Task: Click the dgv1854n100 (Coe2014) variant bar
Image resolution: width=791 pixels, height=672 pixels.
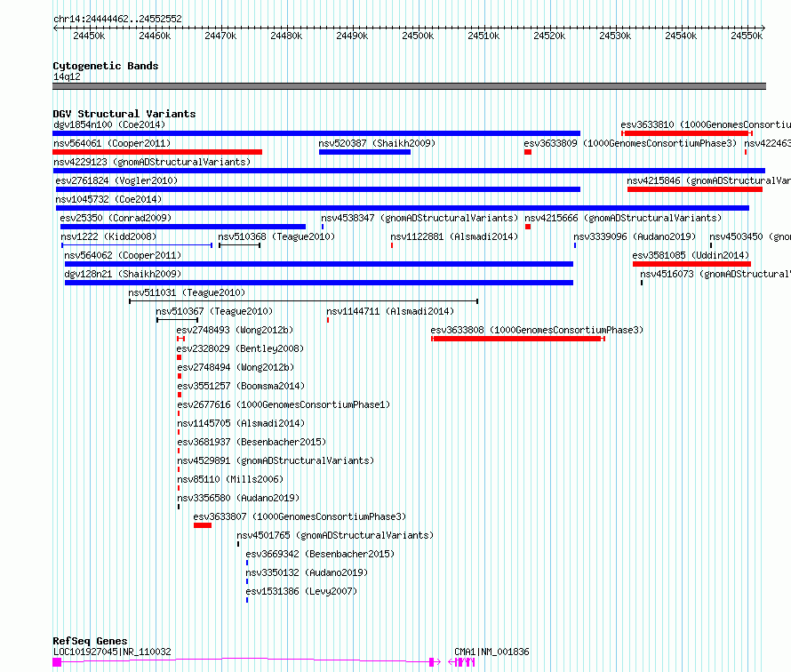Action: pyautogui.click(x=316, y=133)
